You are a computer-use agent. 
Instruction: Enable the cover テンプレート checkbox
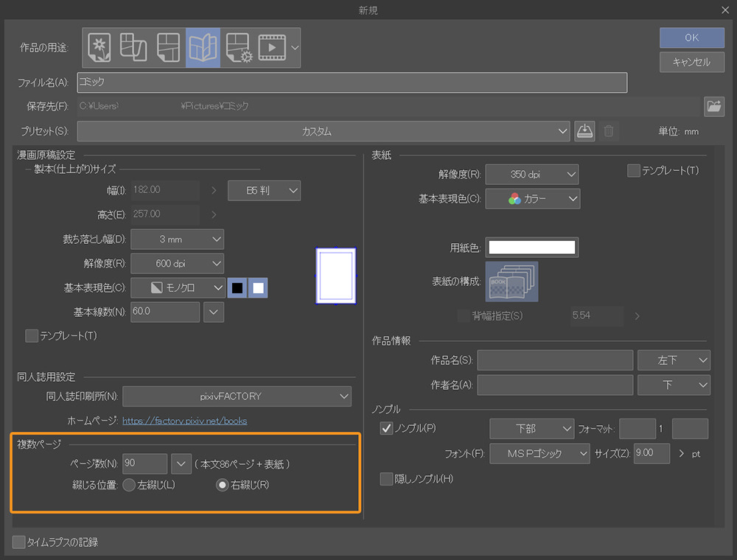pos(634,170)
